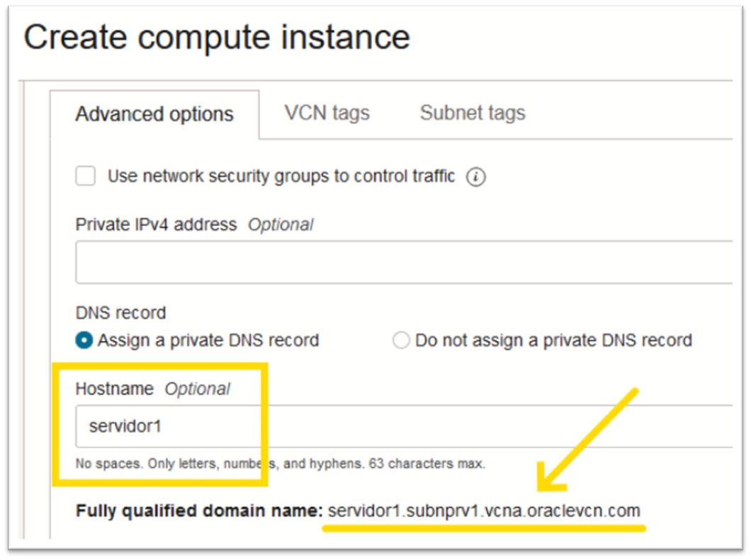Click Optional next to Hostname
This screenshot has height=560, width=751.
tap(197, 389)
